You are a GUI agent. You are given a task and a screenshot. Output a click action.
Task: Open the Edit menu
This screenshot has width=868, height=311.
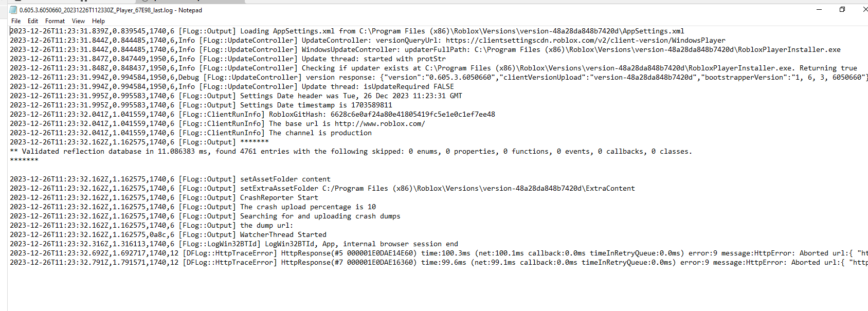click(x=33, y=21)
